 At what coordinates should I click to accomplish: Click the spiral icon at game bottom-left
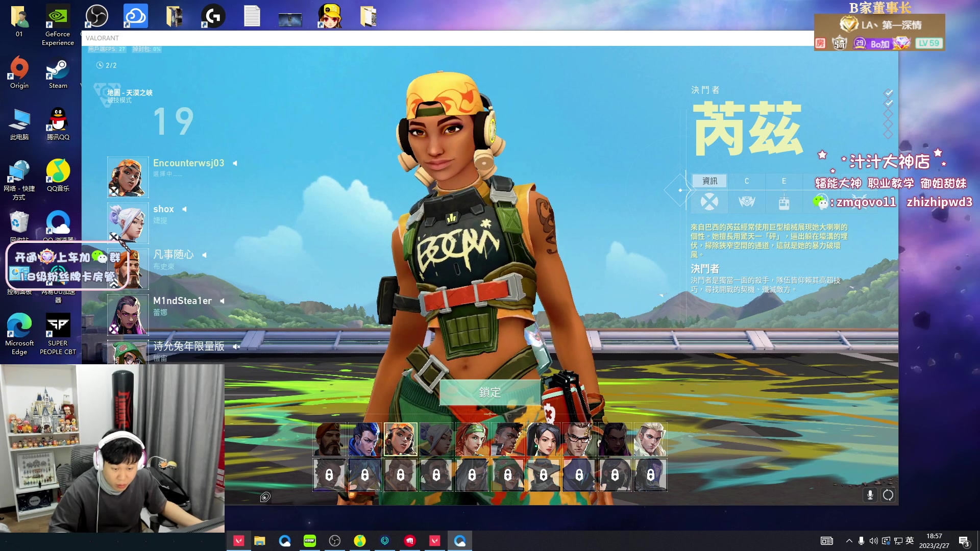click(265, 497)
